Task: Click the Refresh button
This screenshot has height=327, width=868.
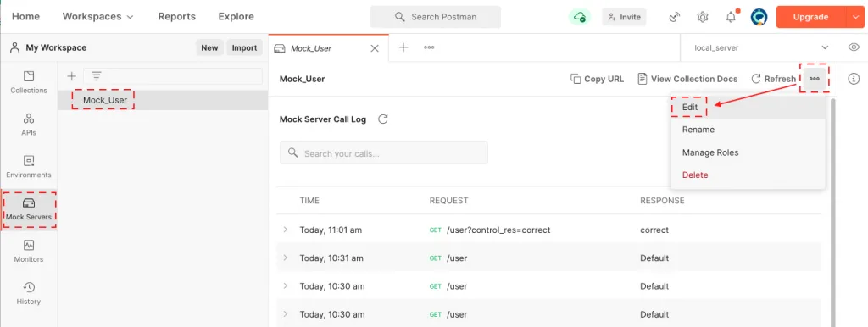Action: pyautogui.click(x=773, y=79)
